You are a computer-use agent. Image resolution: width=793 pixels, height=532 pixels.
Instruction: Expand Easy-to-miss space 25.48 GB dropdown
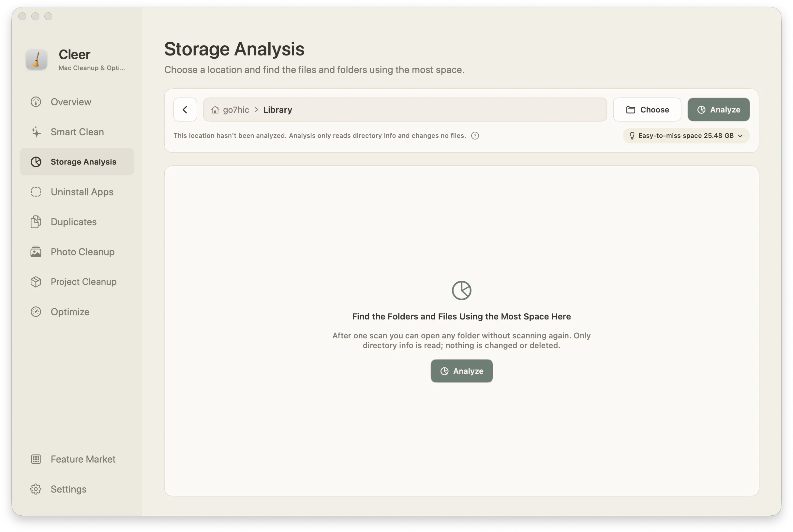pos(686,136)
